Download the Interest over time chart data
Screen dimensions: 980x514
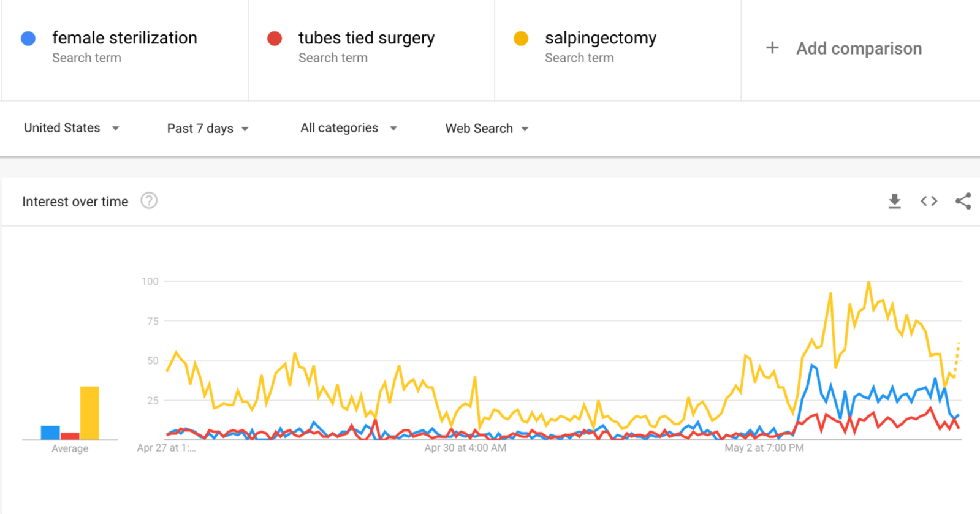click(x=894, y=201)
